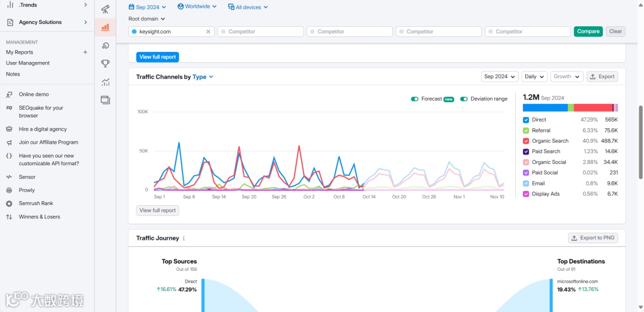This screenshot has width=644, height=312.
Task: Toggle the Deviation range switch
Action: (464, 99)
